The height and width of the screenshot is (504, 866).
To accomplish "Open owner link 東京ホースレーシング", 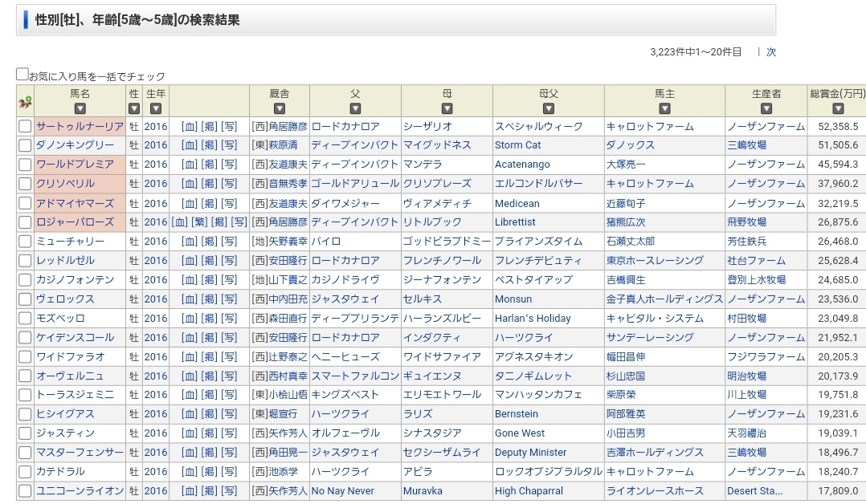I will coord(655,261).
